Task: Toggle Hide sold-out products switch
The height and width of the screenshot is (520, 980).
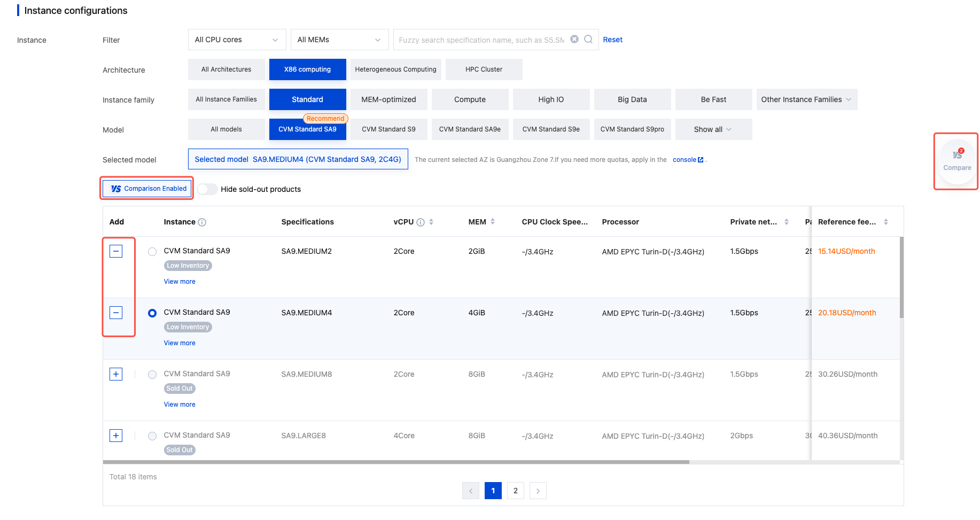Action: (x=207, y=189)
